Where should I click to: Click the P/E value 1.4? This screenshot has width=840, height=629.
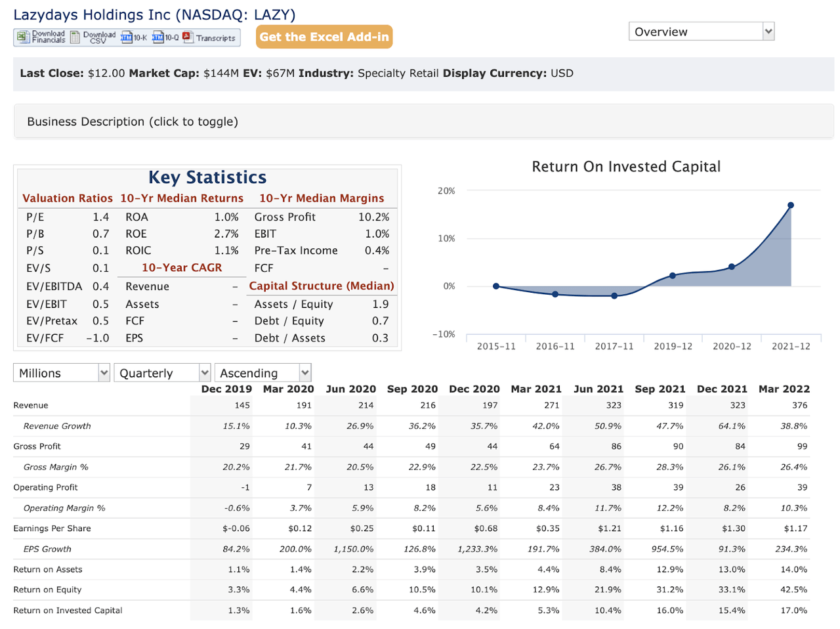pyautogui.click(x=100, y=217)
